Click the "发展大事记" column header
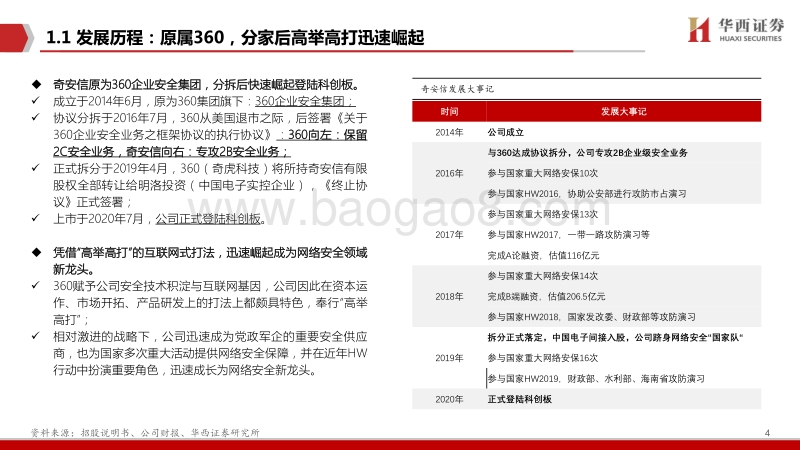The image size is (800, 450). 623,111
